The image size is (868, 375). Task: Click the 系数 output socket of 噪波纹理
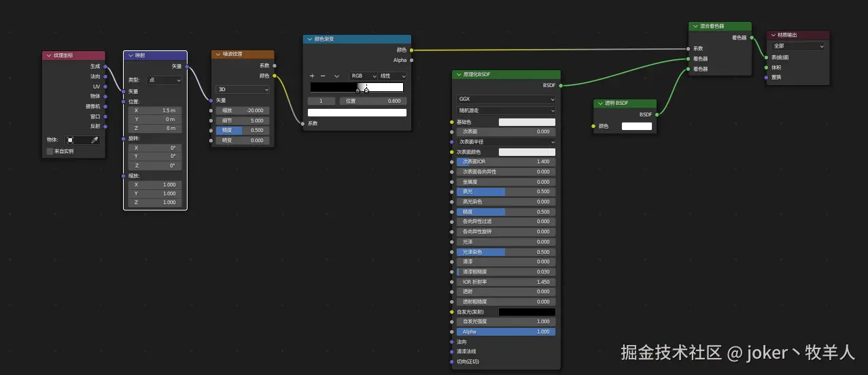pos(275,66)
